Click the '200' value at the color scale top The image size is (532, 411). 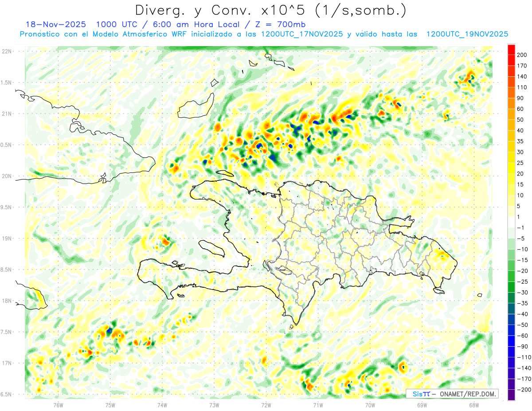tap(522, 55)
